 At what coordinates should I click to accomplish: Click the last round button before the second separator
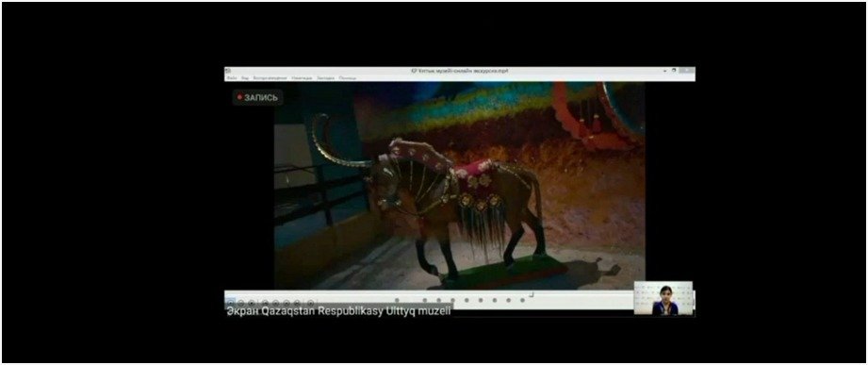click(297, 303)
